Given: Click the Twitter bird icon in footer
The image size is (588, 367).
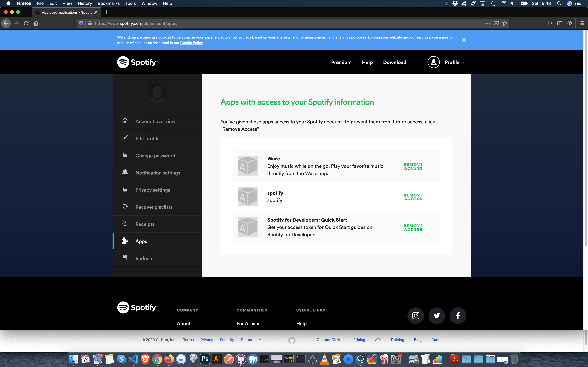Looking at the screenshot, I should point(437,315).
